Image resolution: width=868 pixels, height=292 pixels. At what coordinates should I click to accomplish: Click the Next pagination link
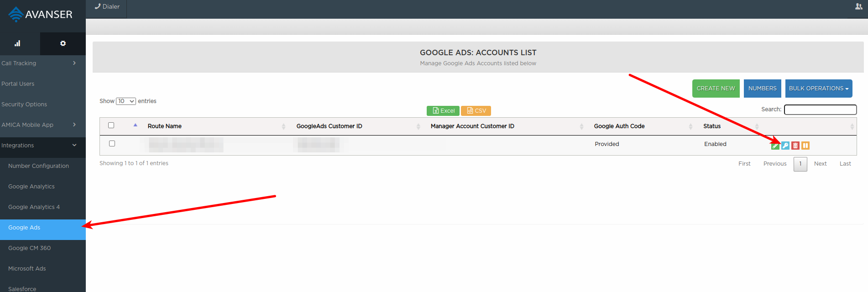pos(820,164)
